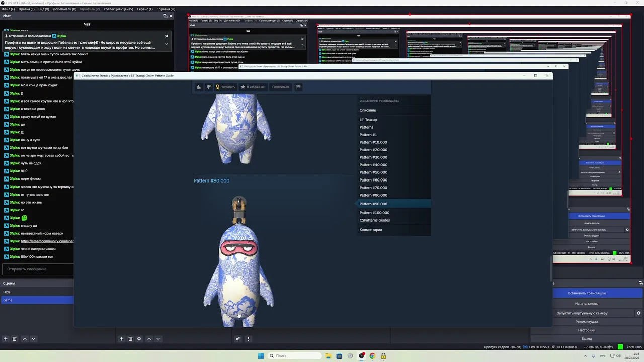The image size is (644, 362).
Task: Jump to Pattern #100.000 in guide contents
Action: point(374,213)
